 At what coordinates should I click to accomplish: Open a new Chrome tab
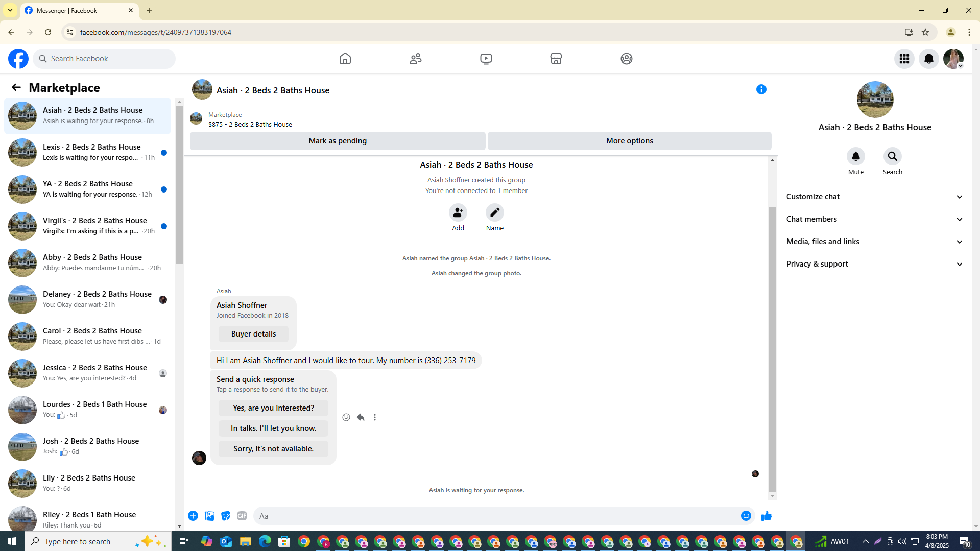point(149,10)
